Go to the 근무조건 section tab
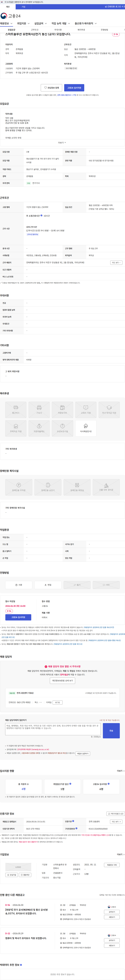This screenshot has height=980, width=125. (35, 30)
